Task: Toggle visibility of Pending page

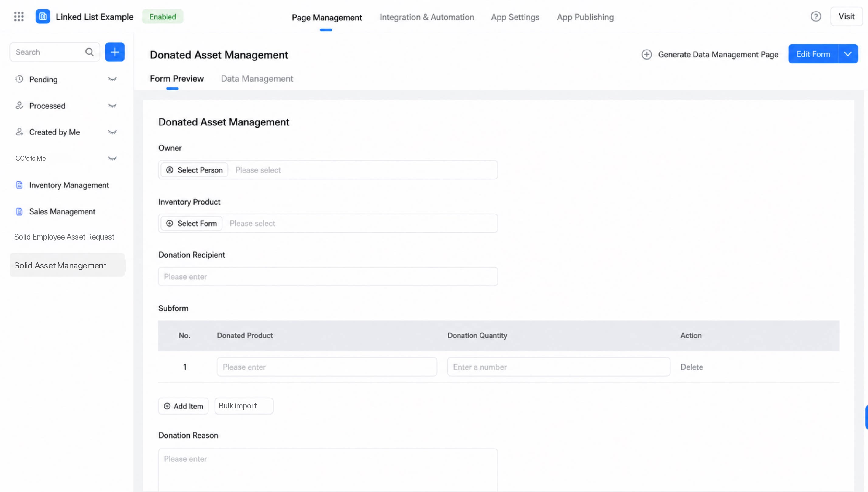Action: point(112,79)
